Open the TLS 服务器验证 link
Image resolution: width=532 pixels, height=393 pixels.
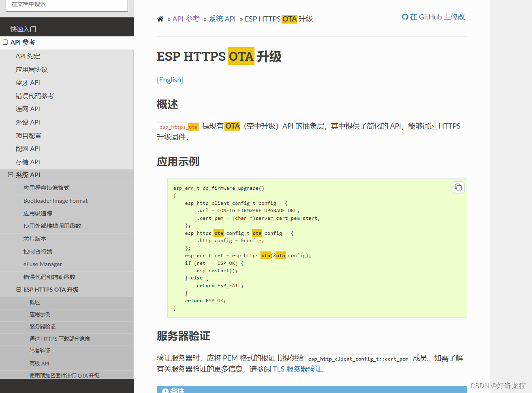[298, 369]
